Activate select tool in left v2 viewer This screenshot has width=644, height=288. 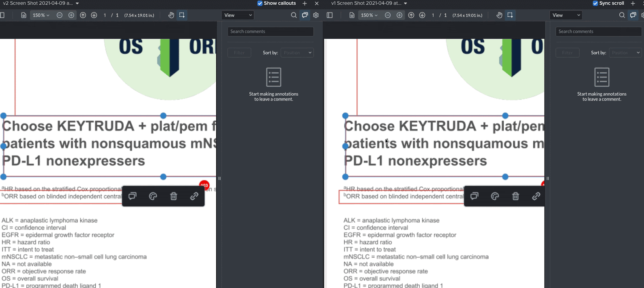tap(182, 15)
